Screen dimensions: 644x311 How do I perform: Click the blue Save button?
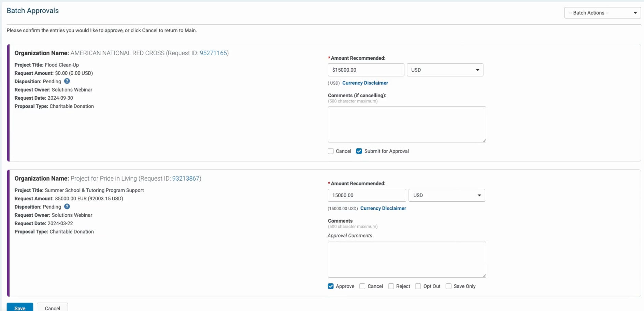20,308
